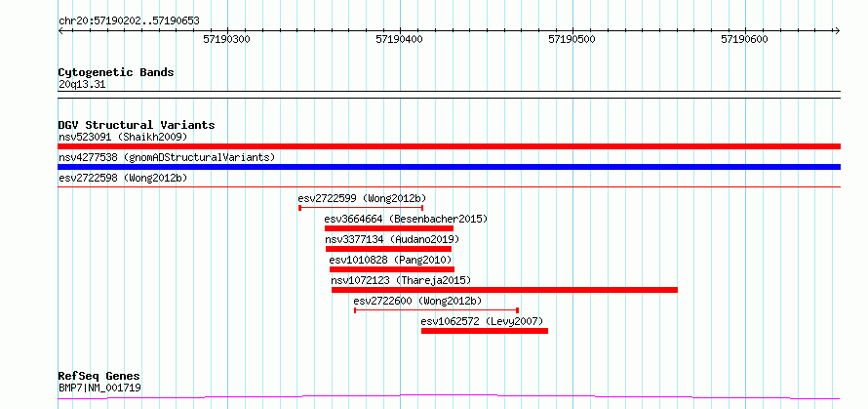Viewport: 868px width, 409px height.
Task: Open the BMP7|NM_001719 gene label
Action: pyautogui.click(x=99, y=388)
